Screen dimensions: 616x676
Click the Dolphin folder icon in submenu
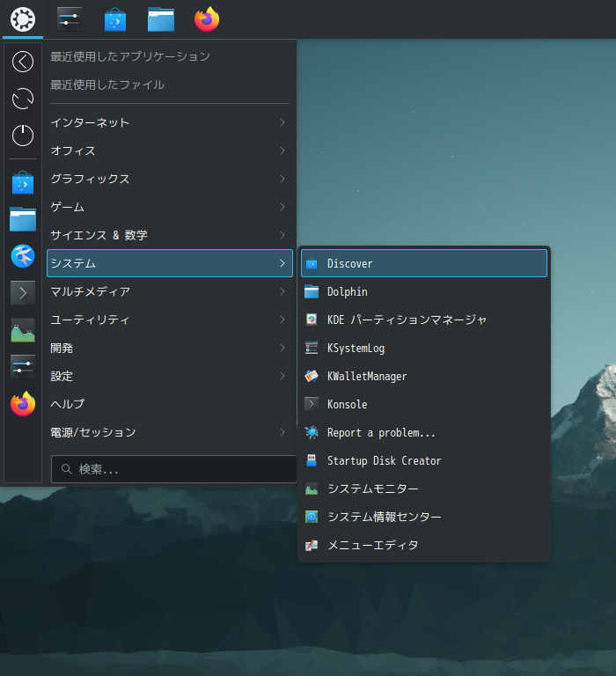point(312,292)
